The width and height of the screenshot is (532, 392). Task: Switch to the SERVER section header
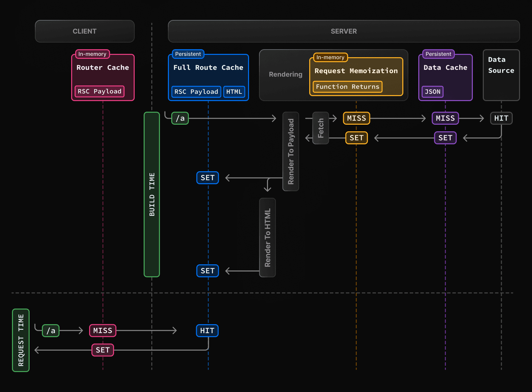(x=343, y=31)
